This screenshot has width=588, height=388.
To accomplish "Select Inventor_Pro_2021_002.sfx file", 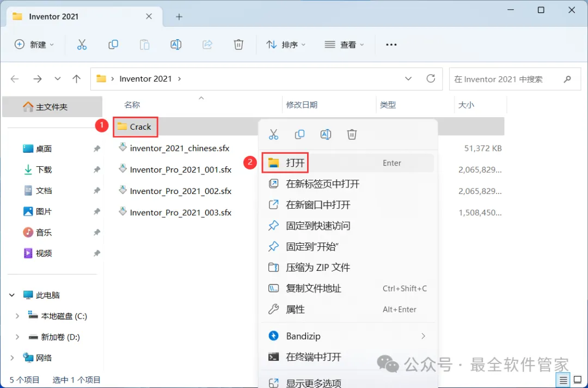I will [x=175, y=191].
